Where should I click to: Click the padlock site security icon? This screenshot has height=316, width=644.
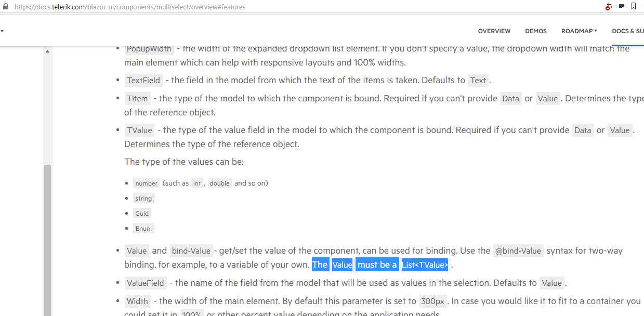point(6,7)
